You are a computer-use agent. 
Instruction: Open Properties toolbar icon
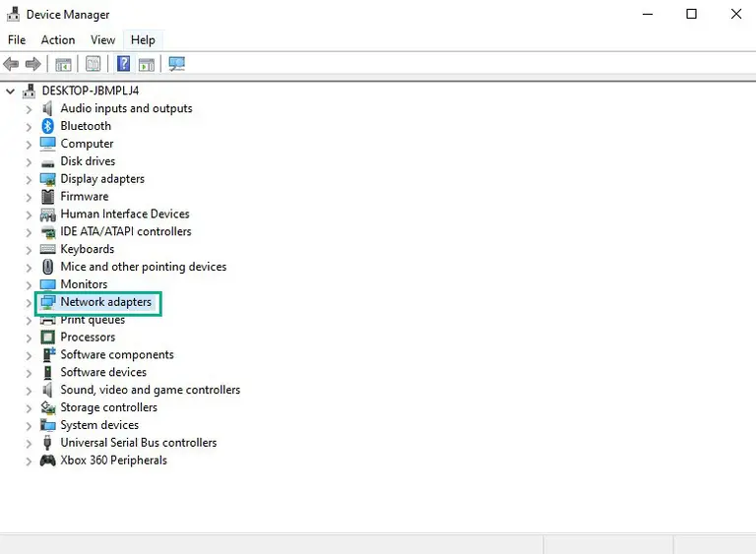tap(94, 64)
